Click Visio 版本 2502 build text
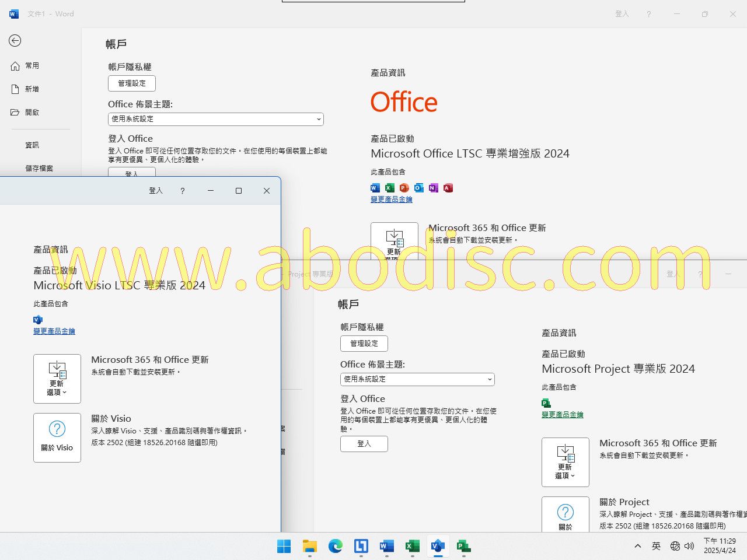Screen dimensions: 747x560 click(154, 443)
